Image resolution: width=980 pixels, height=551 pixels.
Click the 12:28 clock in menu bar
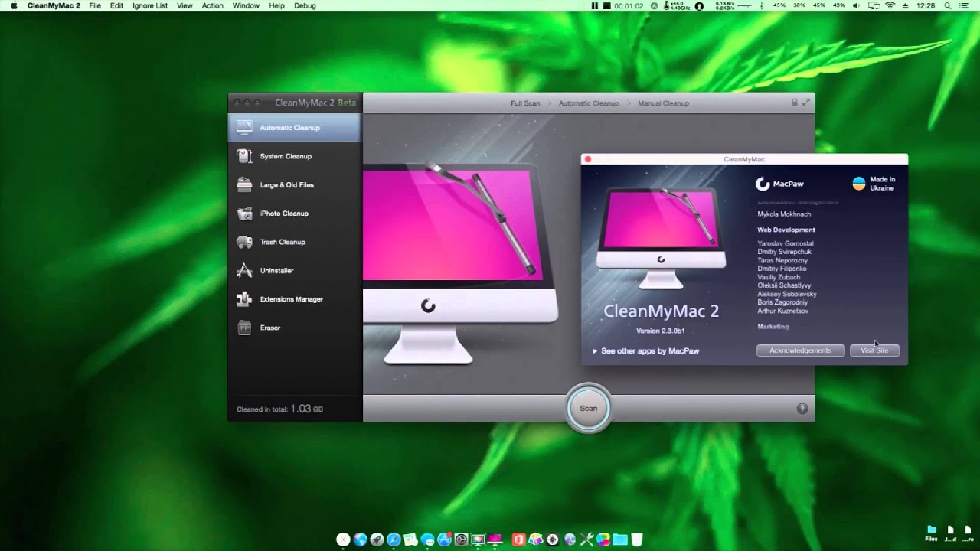pos(926,5)
